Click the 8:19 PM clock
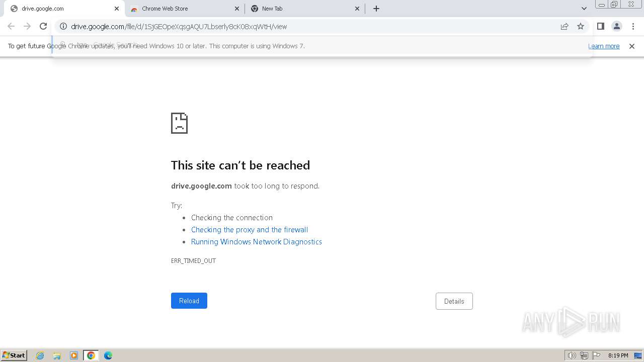The width and height of the screenshot is (644, 362). (x=618, y=355)
